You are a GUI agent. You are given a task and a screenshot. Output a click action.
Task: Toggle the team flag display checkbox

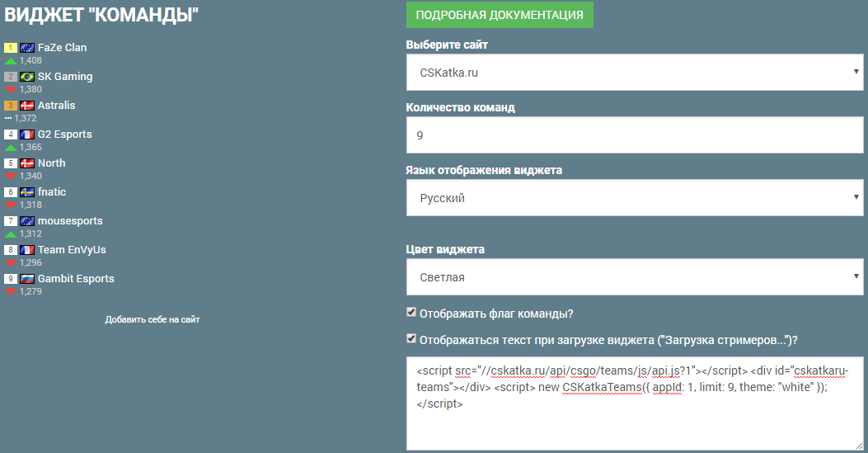[411, 313]
